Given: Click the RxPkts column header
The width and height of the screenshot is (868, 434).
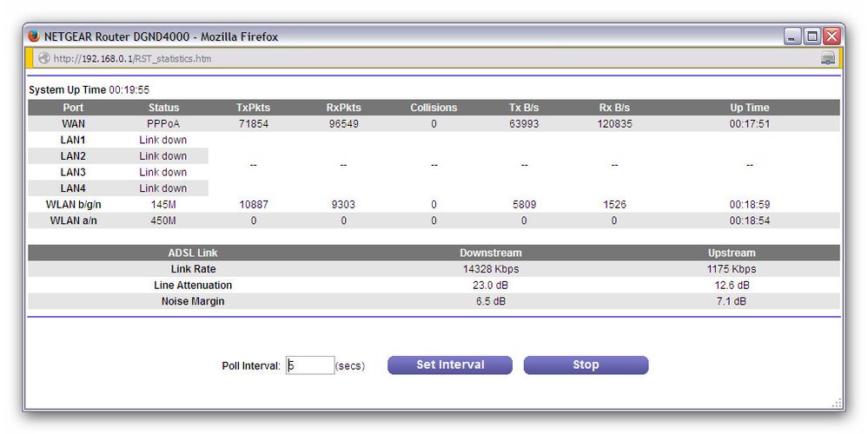Looking at the screenshot, I should (x=343, y=108).
